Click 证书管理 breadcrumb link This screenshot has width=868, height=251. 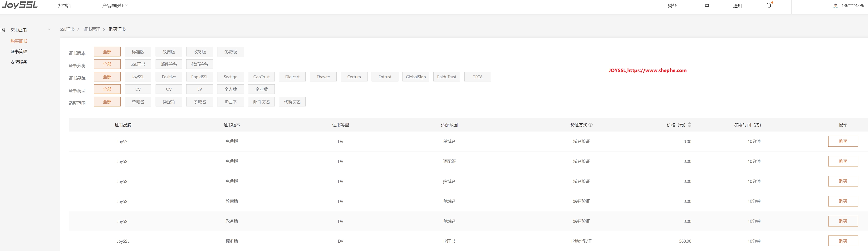(92, 29)
